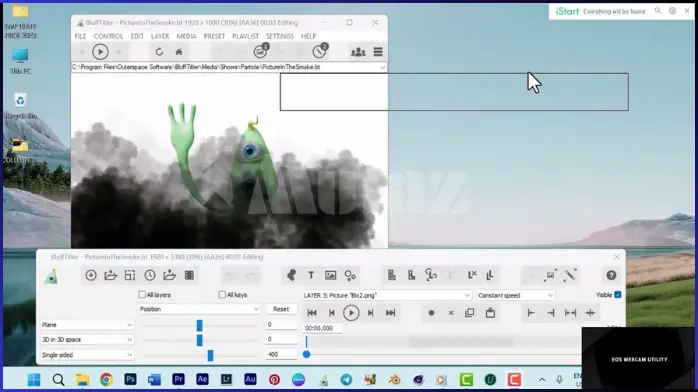Click the clock badge icon in main toolbar
This screenshot has height=392, width=698.
[320, 51]
